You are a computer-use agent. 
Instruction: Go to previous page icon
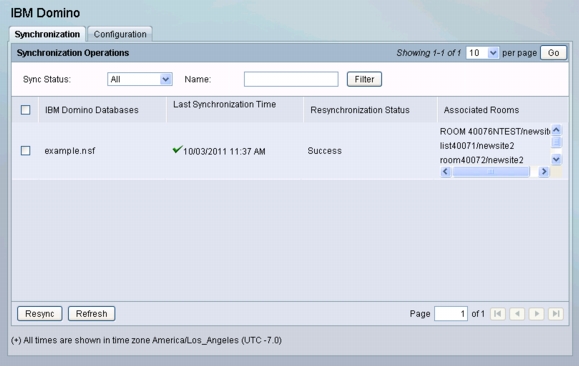click(517, 313)
